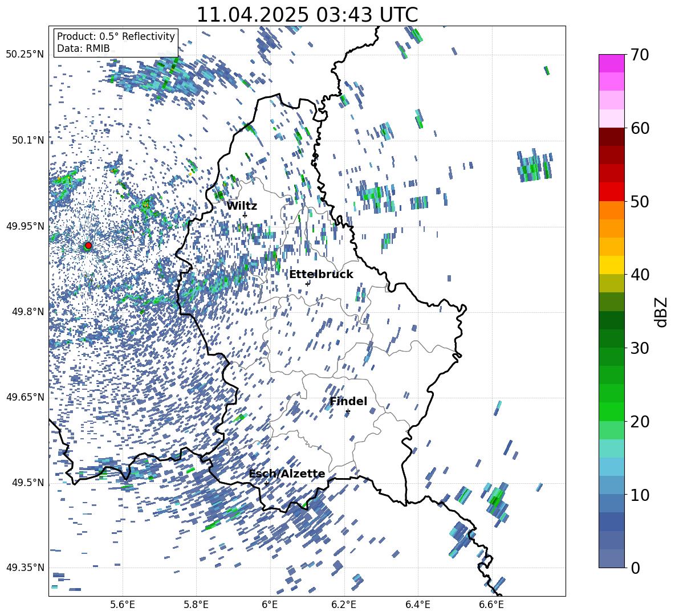Click the yellow 40 dBZ colorbar segment
675x616 pixels.
tap(611, 265)
